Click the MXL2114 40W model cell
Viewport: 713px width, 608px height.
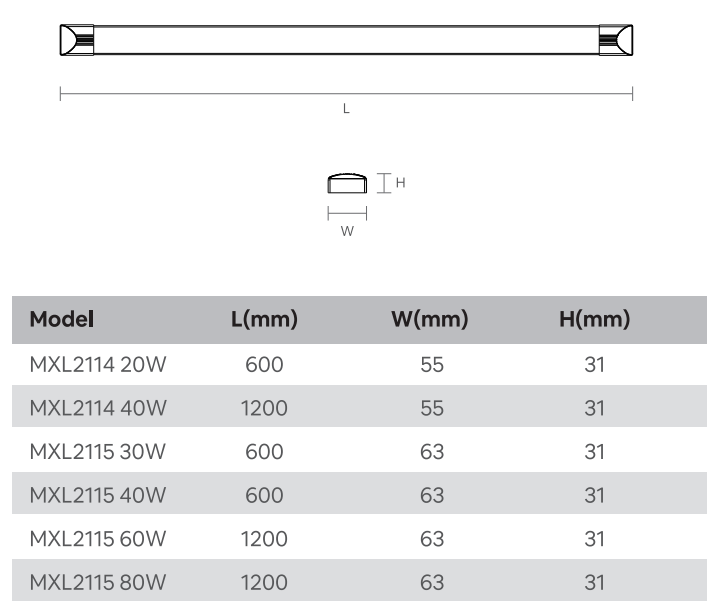[x=98, y=408]
